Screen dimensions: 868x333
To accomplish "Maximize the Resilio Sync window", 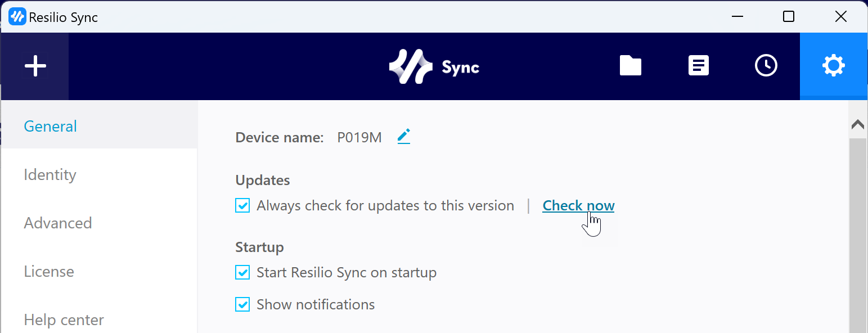I will tap(789, 17).
